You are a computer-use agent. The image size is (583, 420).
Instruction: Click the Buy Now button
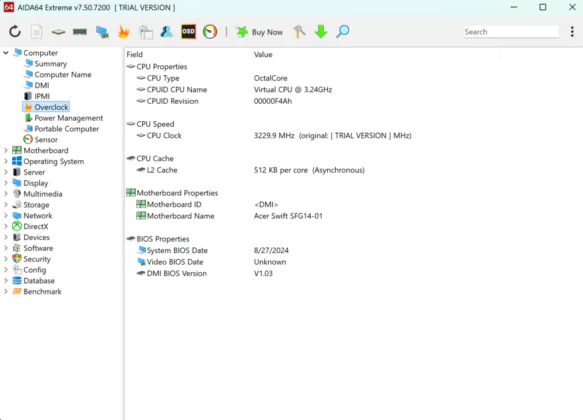[x=259, y=32]
